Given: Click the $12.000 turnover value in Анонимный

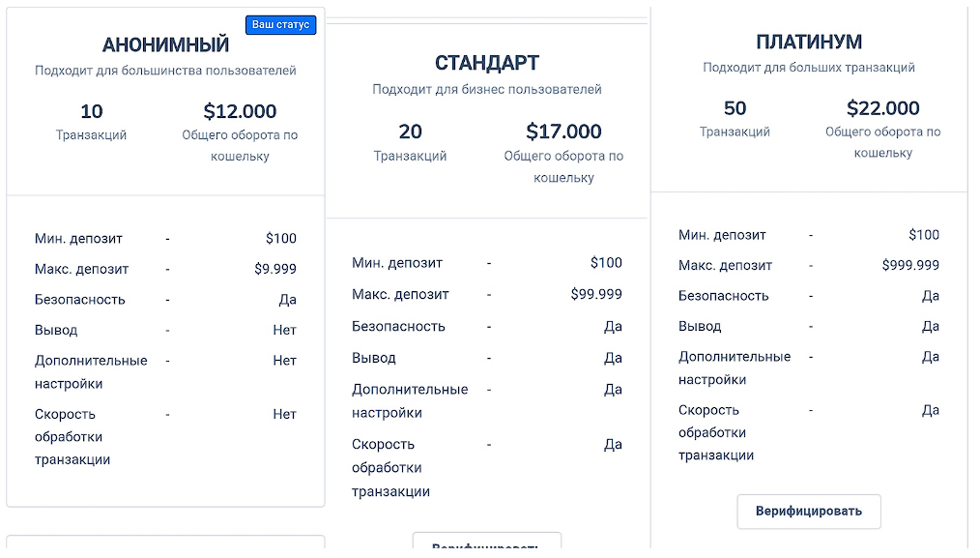Looking at the screenshot, I should pyautogui.click(x=240, y=111).
